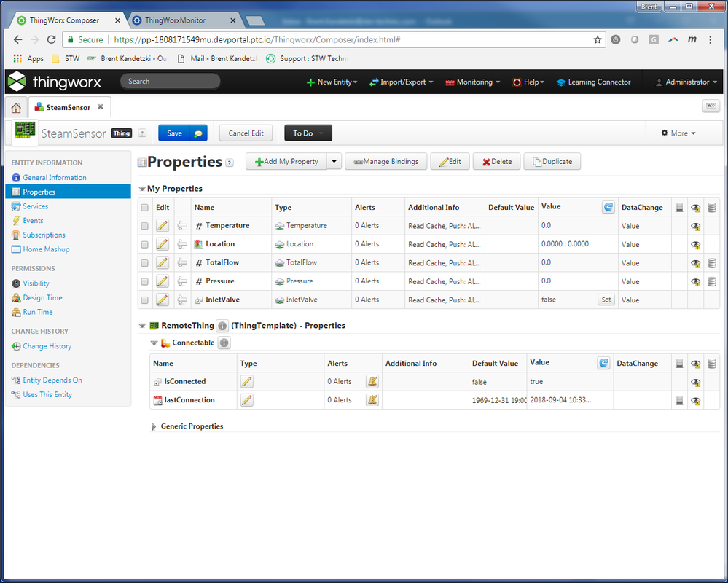Click the logged icon in TotalFlow row
This screenshot has height=583, width=728.
click(x=711, y=263)
